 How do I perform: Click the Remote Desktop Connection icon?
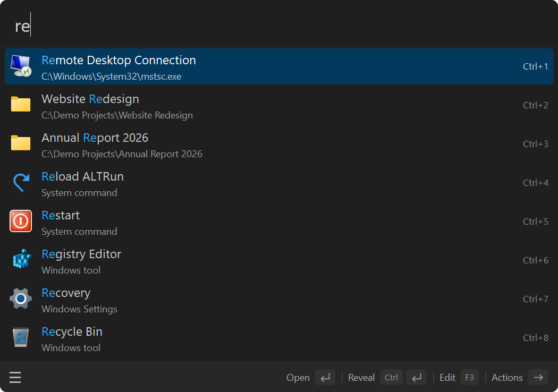tap(21, 66)
